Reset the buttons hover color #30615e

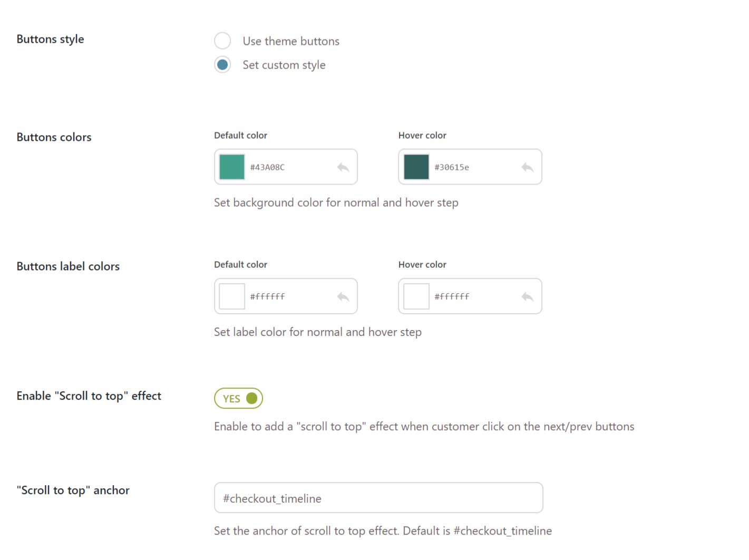(x=527, y=167)
